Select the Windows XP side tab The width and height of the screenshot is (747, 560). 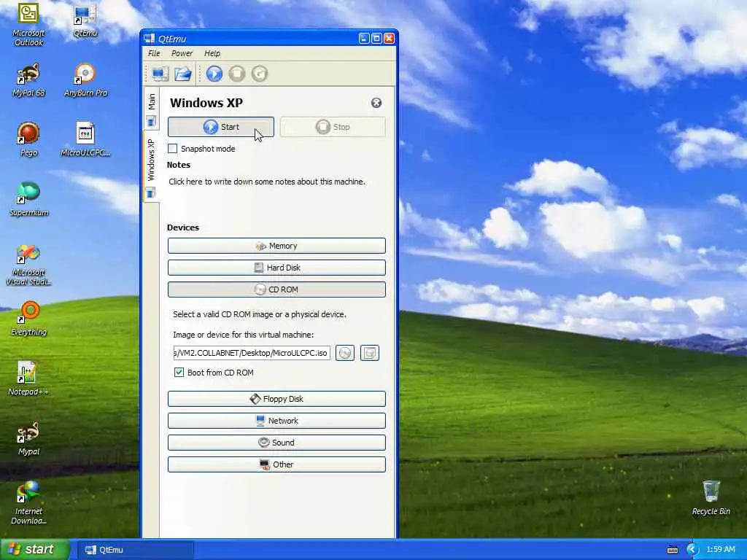tap(152, 167)
